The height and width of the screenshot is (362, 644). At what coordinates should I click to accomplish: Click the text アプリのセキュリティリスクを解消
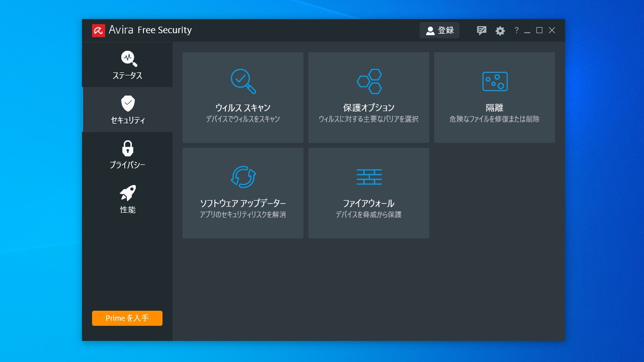(x=243, y=215)
